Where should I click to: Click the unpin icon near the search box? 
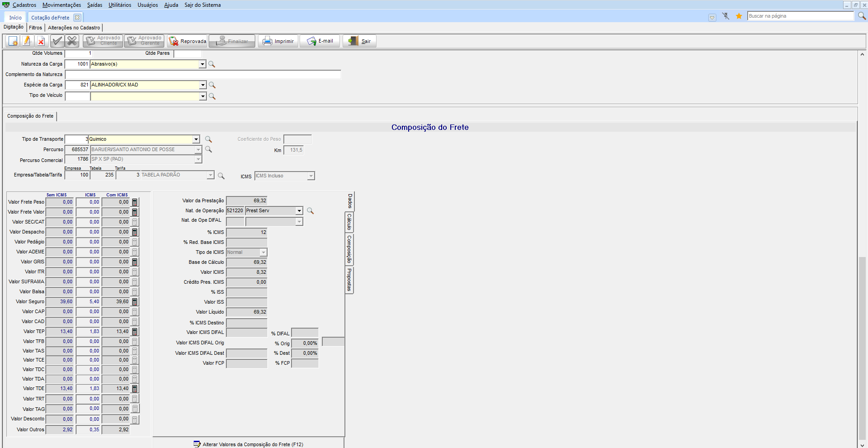(x=726, y=16)
